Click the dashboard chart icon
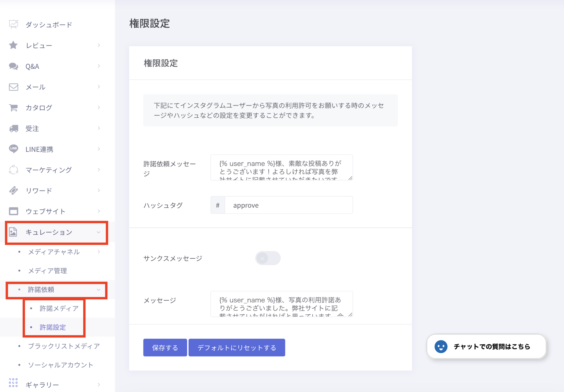 pos(13,25)
